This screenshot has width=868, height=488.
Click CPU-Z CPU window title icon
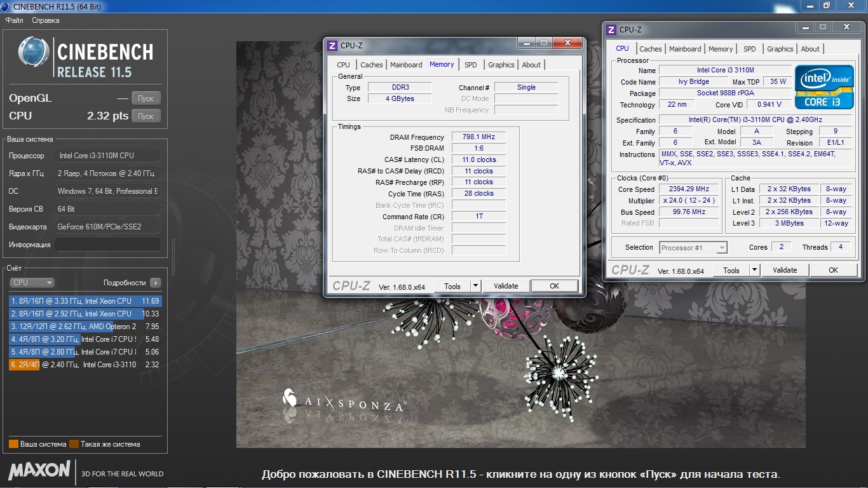coord(611,30)
